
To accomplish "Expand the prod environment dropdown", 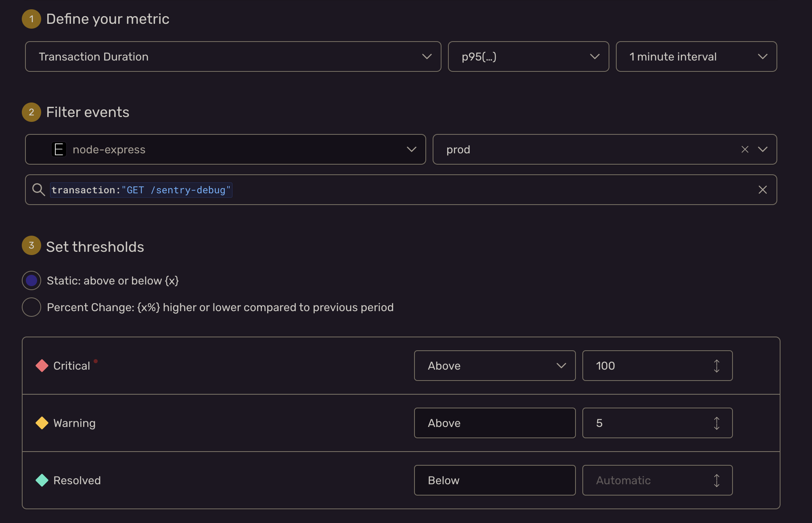I will tap(763, 149).
